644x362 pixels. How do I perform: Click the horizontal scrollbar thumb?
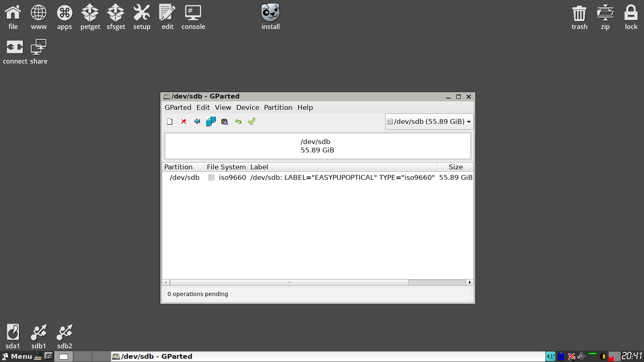[289, 282]
